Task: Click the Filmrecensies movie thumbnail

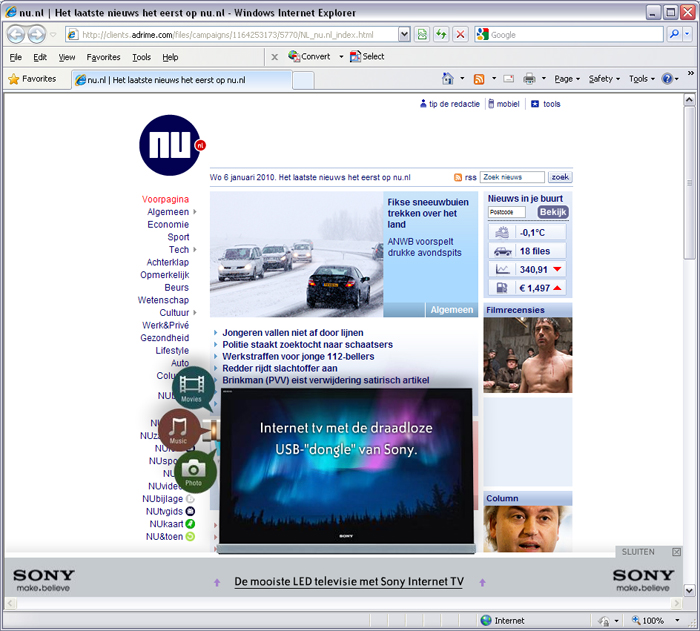Action: point(528,355)
